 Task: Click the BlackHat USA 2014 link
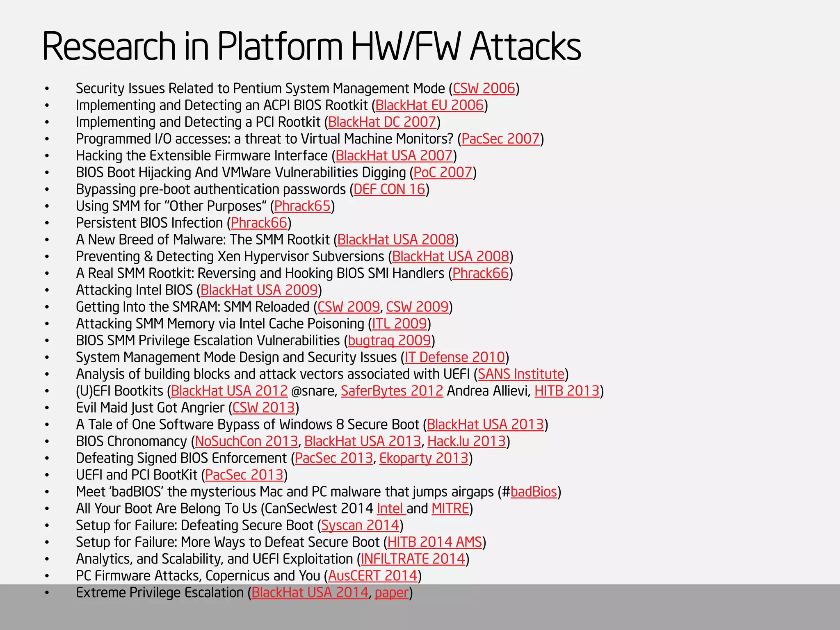[x=310, y=593]
